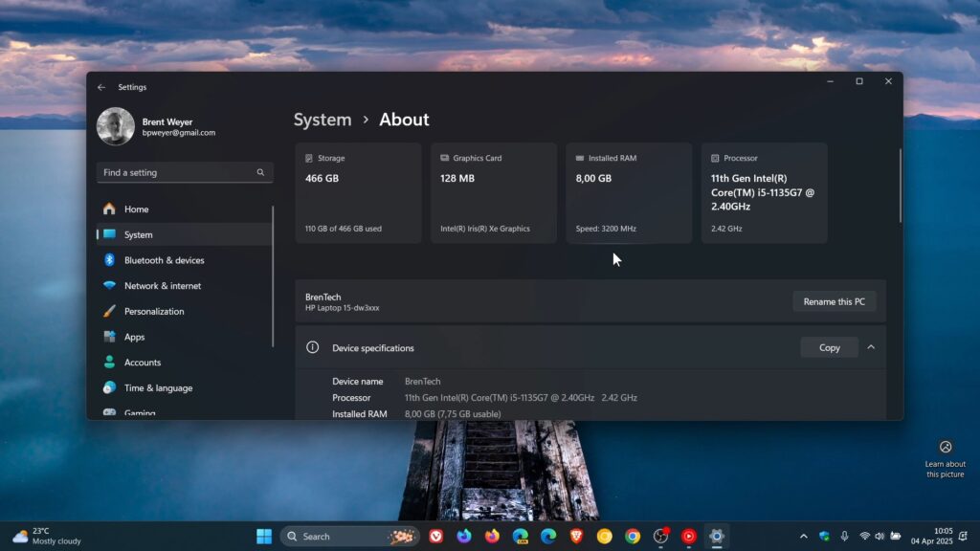Open the Storage 466 GB card
This screenshot has height=551, width=980.
(358, 193)
